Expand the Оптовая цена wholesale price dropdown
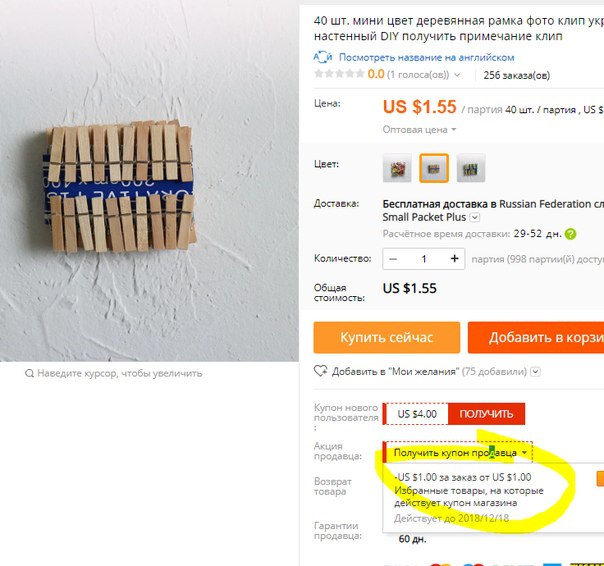Screen dimensions: 604x566 pyautogui.click(x=419, y=129)
